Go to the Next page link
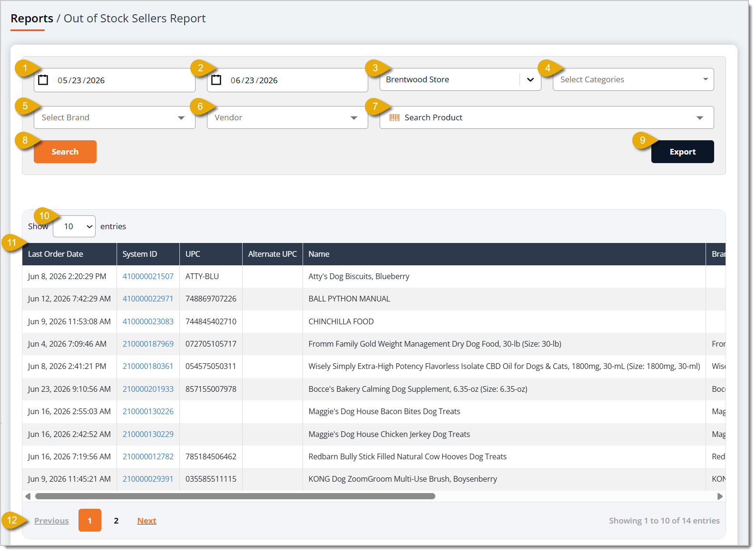 tap(147, 521)
